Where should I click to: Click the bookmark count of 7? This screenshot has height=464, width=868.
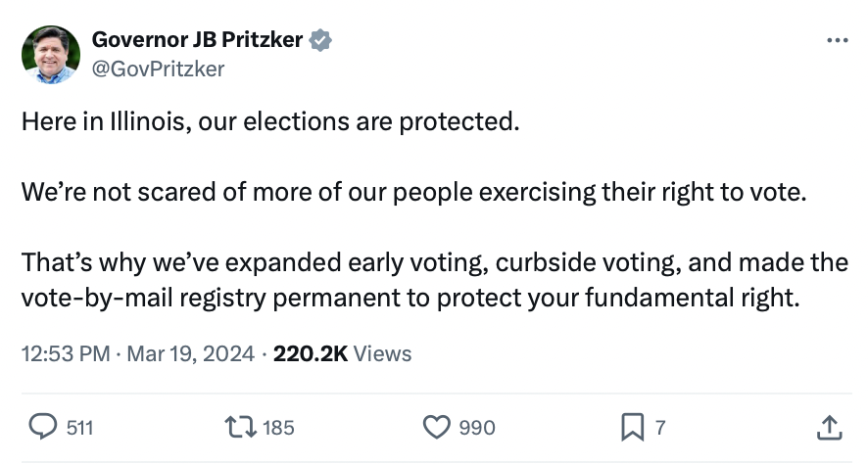[x=660, y=428]
